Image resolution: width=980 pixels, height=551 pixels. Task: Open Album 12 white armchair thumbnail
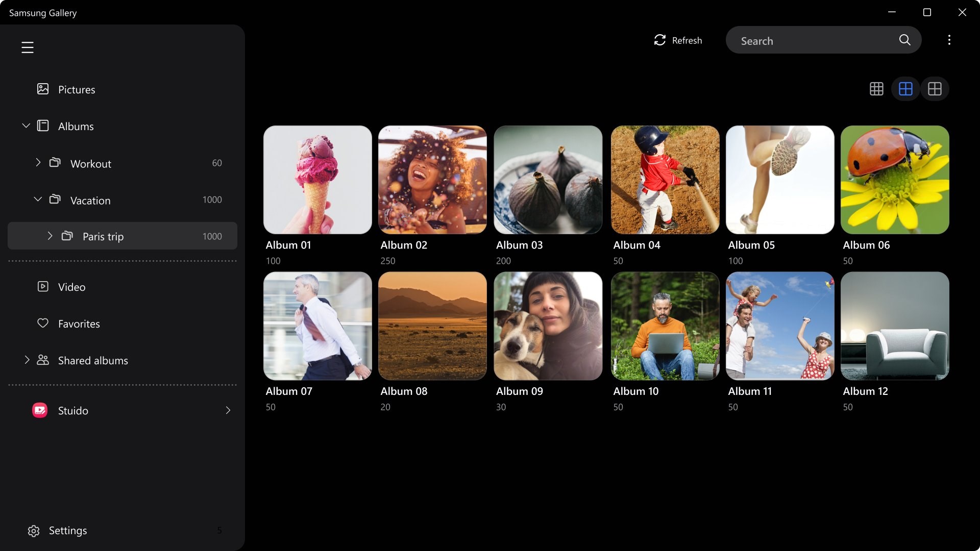(895, 326)
